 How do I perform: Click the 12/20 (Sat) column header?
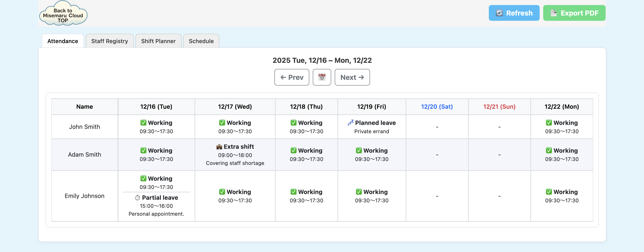437,107
